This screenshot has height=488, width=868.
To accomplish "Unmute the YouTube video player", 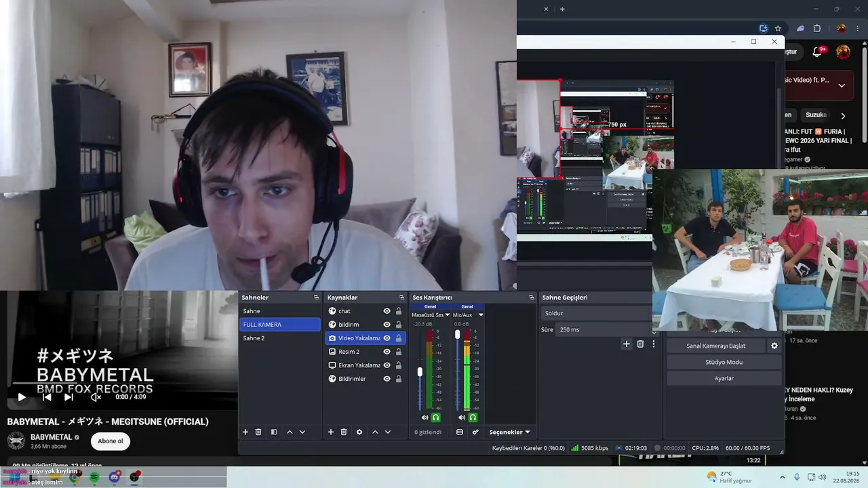I will pyautogui.click(x=96, y=397).
